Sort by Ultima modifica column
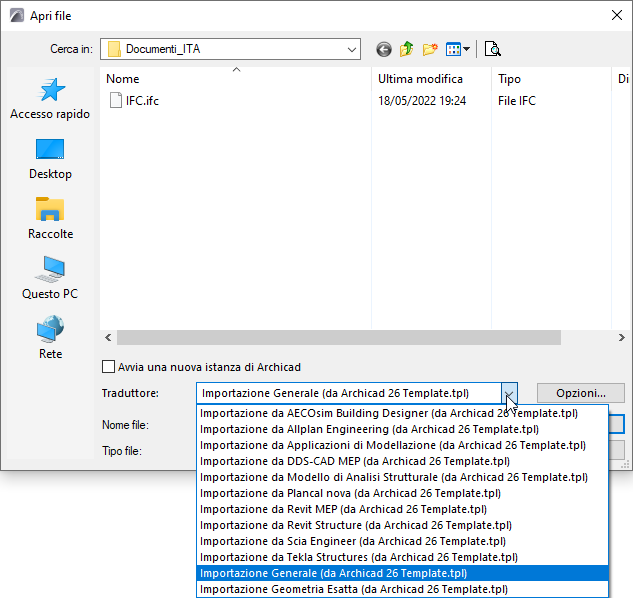The image size is (633, 598). pyautogui.click(x=431, y=79)
